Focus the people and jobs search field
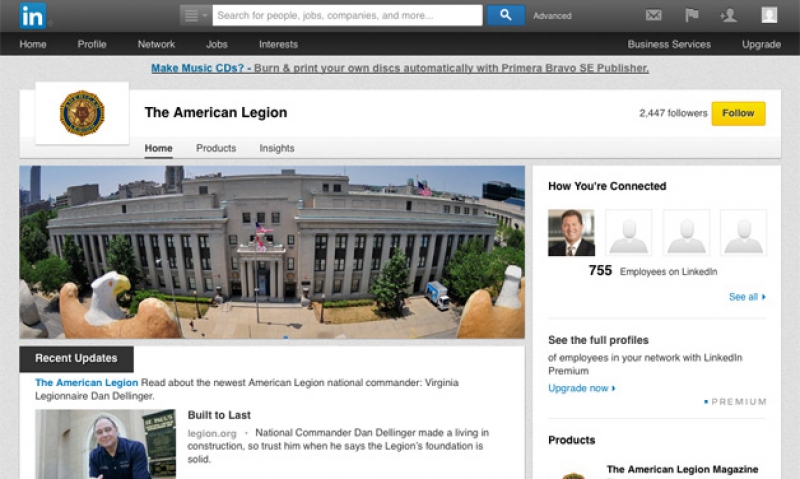The height and width of the screenshot is (479, 800). click(347, 15)
